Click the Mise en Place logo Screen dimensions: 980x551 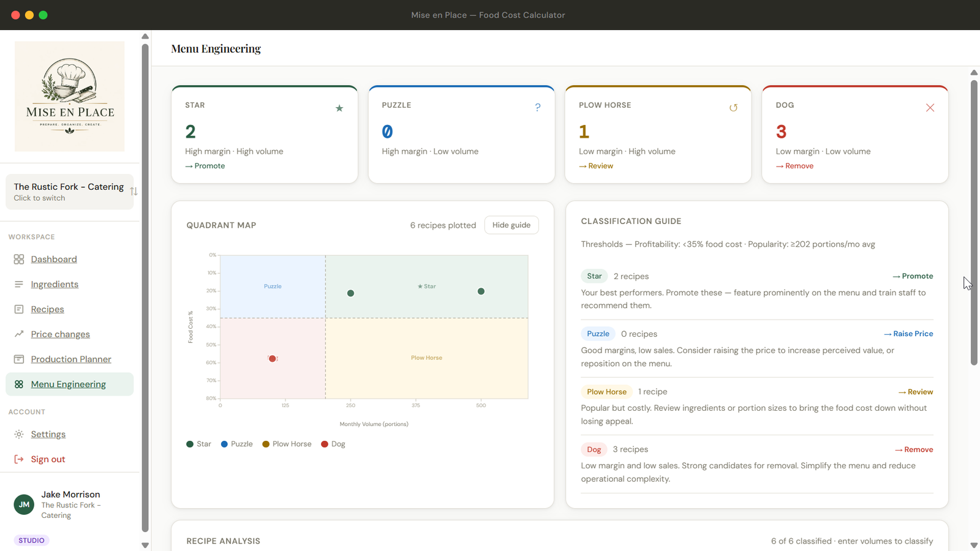pos(70,97)
